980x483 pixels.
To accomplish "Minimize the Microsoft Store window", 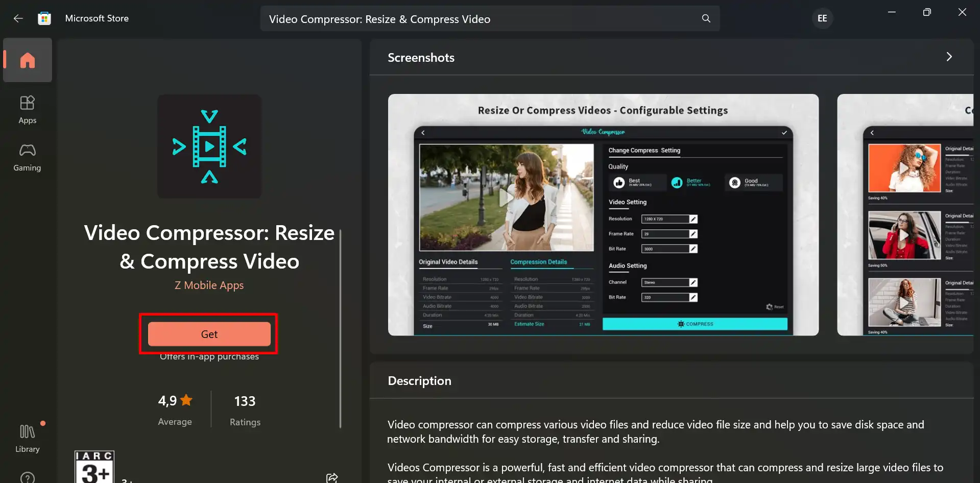I will (892, 12).
